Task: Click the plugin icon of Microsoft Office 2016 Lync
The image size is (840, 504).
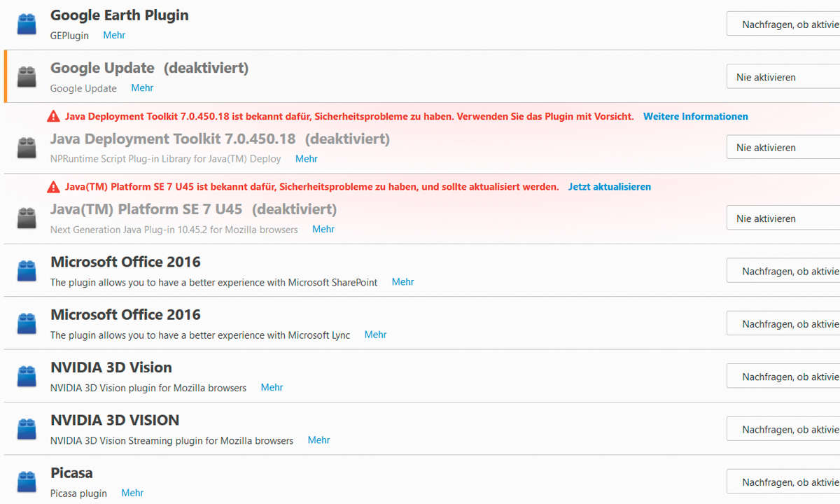Action: point(27,323)
